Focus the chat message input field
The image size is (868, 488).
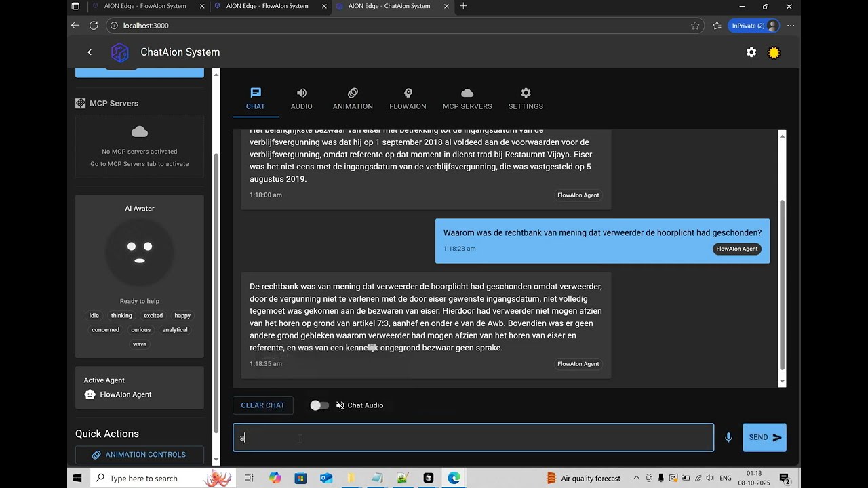click(x=473, y=438)
